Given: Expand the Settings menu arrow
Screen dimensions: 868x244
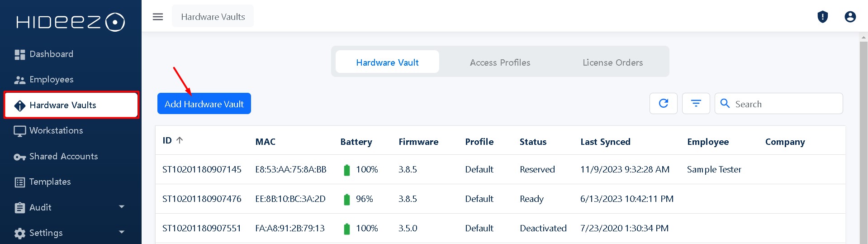Looking at the screenshot, I should click(x=121, y=232).
